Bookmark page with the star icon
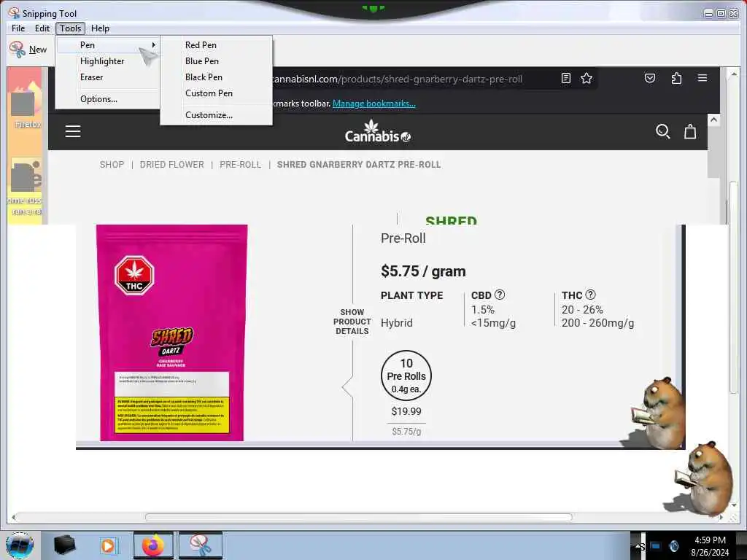747x560 pixels. click(587, 78)
